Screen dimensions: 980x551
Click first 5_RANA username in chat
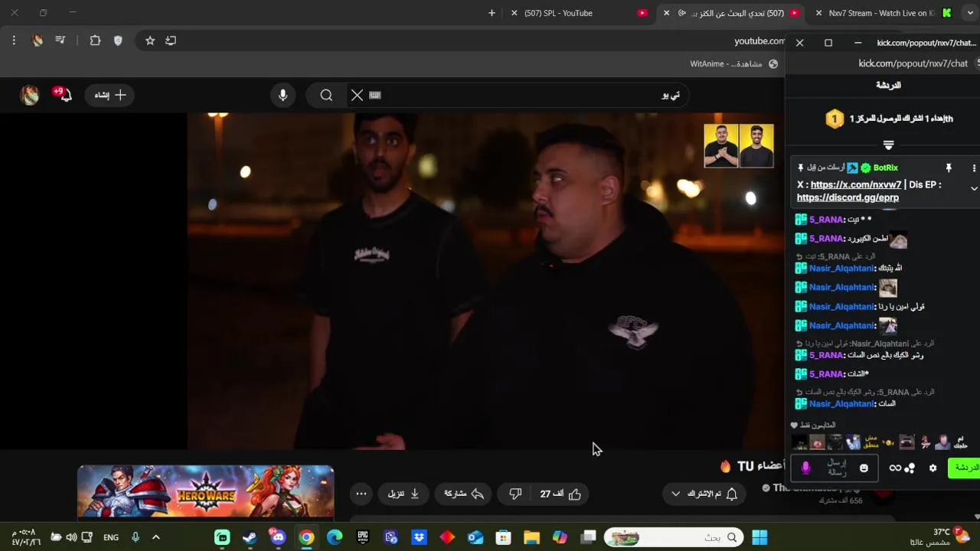826,220
